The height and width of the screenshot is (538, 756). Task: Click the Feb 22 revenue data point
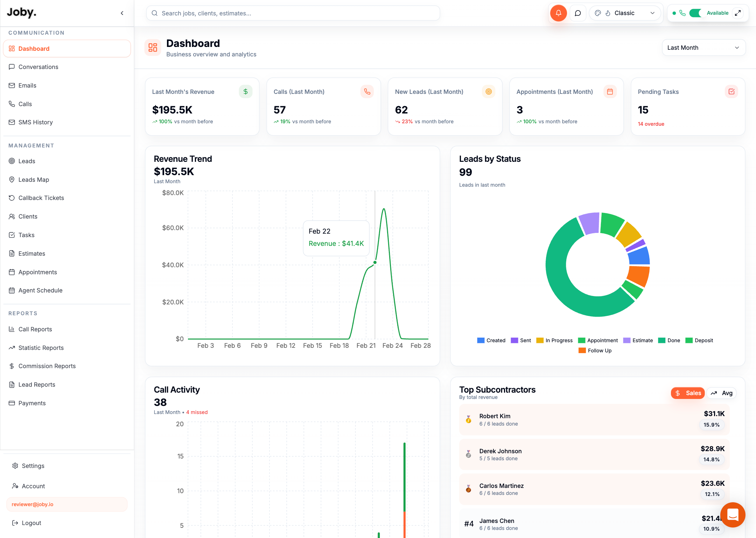[x=375, y=262]
